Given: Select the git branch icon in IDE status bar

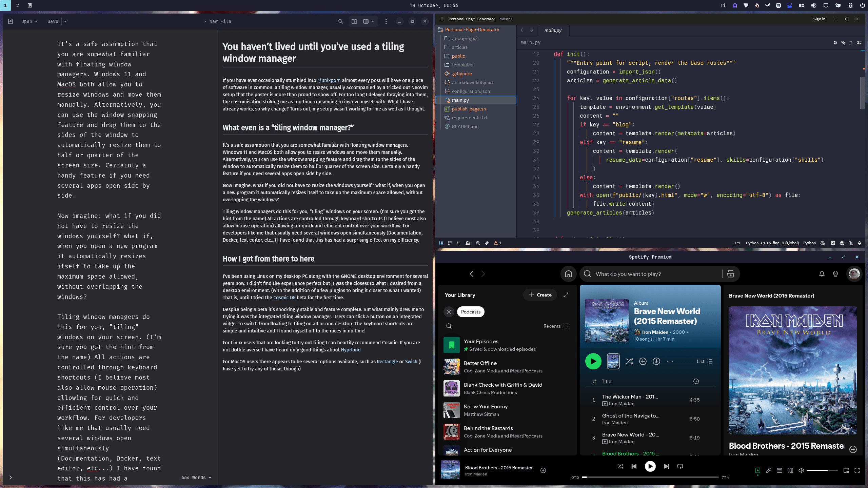Looking at the screenshot, I should 450,243.
